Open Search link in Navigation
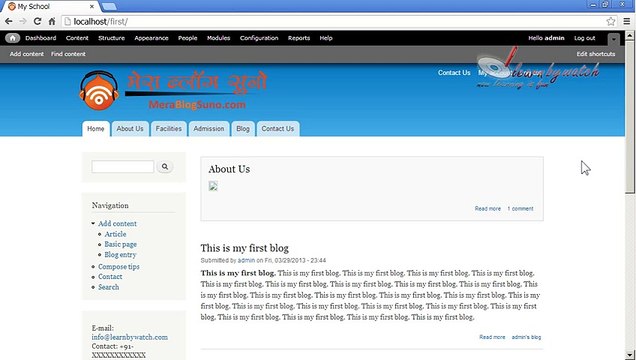The width and height of the screenshot is (636, 360). coord(109,287)
